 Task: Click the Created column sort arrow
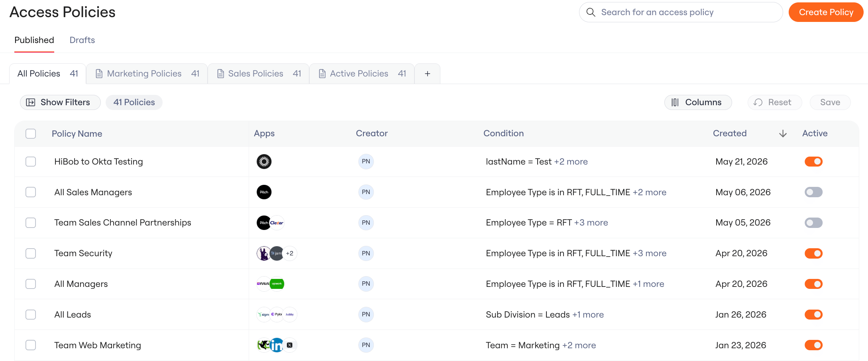pos(783,133)
